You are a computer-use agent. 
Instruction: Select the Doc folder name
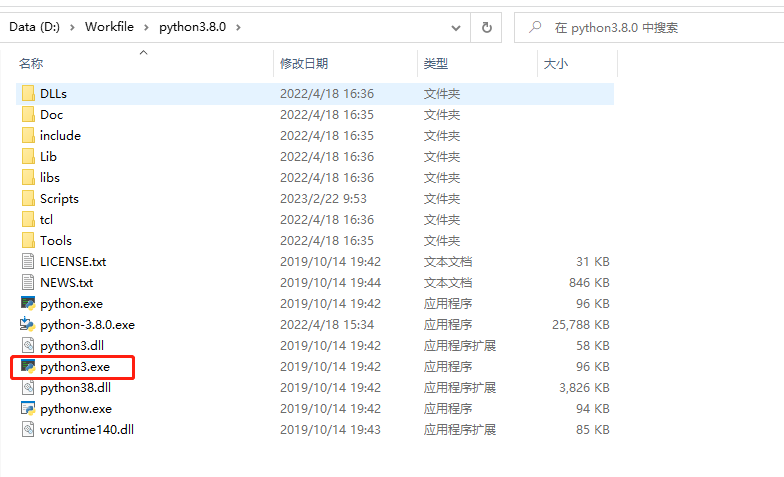(x=52, y=115)
